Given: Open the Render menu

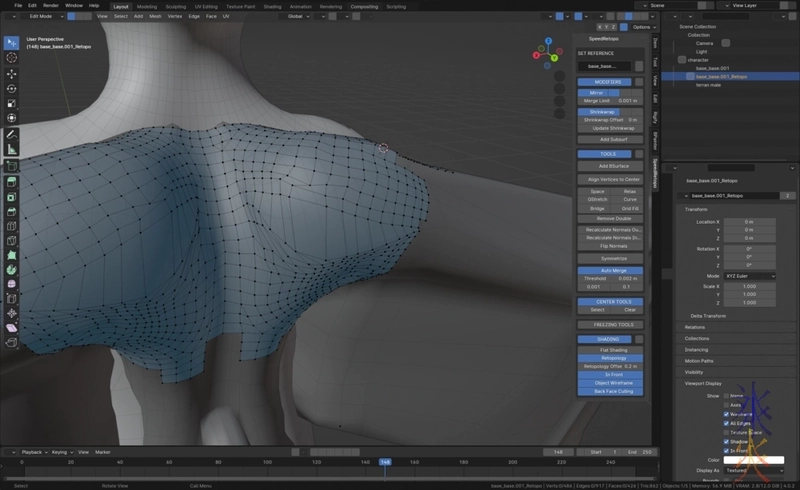Looking at the screenshot, I should coord(51,5).
